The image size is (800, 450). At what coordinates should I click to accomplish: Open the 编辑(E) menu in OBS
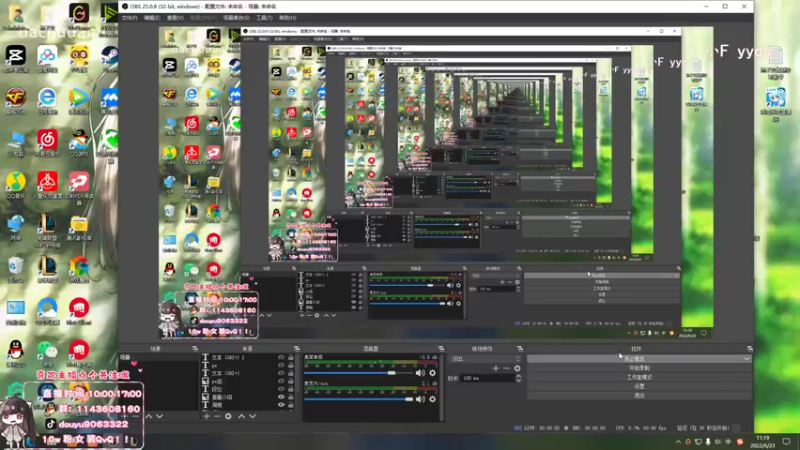pyautogui.click(x=152, y=18)
